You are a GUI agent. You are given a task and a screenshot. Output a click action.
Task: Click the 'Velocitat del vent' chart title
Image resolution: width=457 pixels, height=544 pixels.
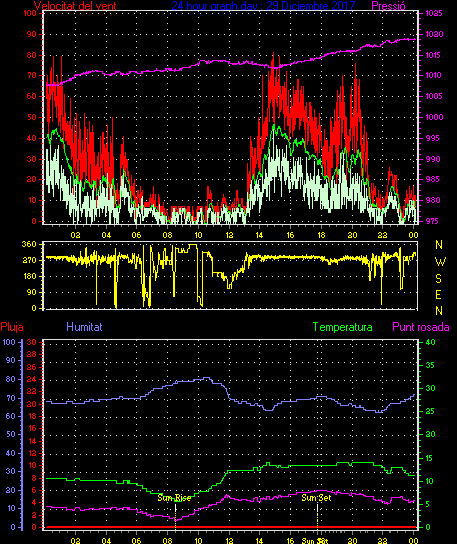(x=75, y=6)
